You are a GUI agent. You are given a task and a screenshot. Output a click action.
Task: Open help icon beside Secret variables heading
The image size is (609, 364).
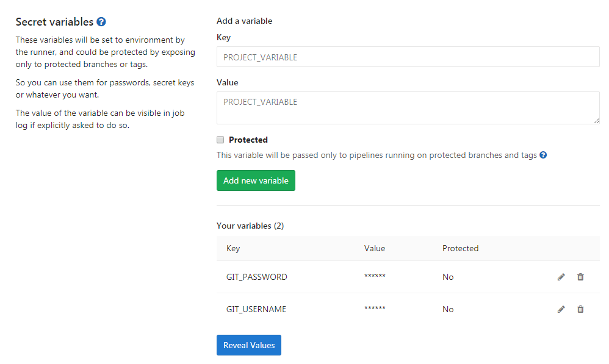tap(101, 22)
